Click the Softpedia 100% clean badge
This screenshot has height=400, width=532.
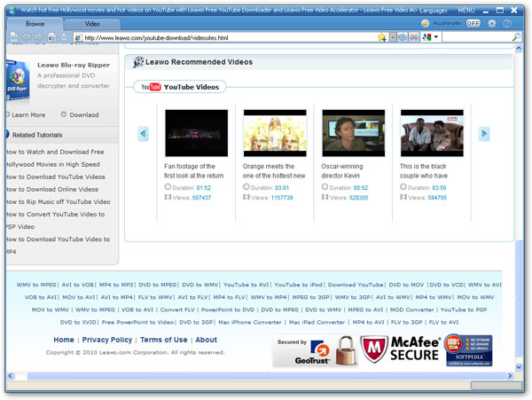pos(468,350)
